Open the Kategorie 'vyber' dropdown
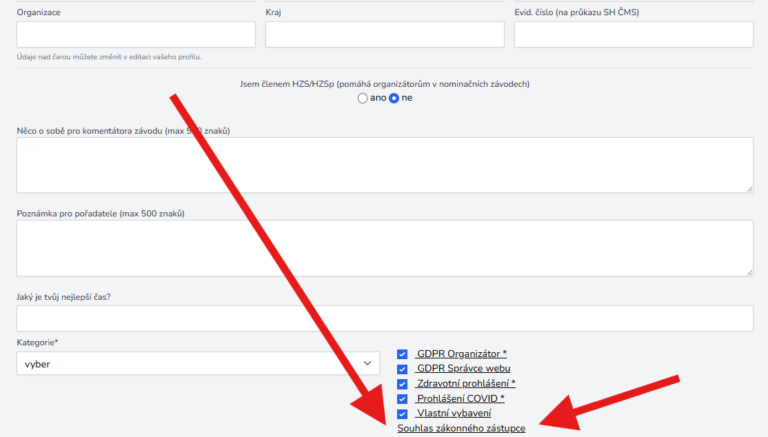 198,364
